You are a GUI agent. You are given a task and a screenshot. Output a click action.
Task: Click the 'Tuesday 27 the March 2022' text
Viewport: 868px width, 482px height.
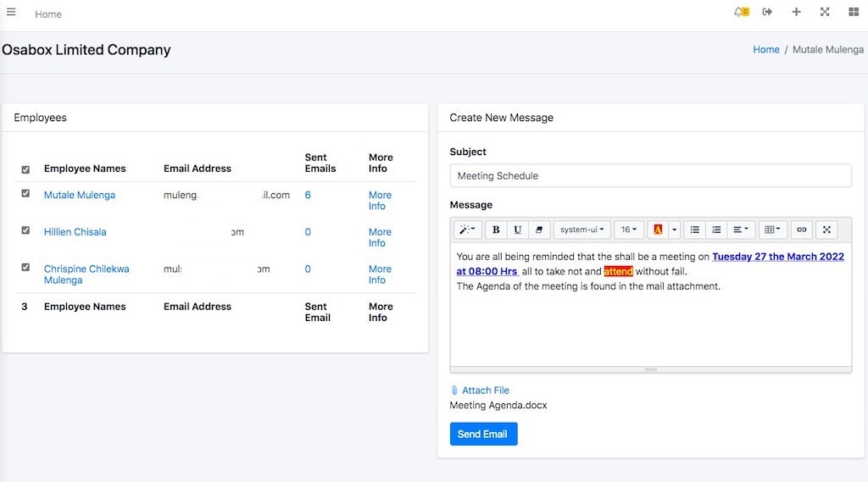[x=778, y=256]
